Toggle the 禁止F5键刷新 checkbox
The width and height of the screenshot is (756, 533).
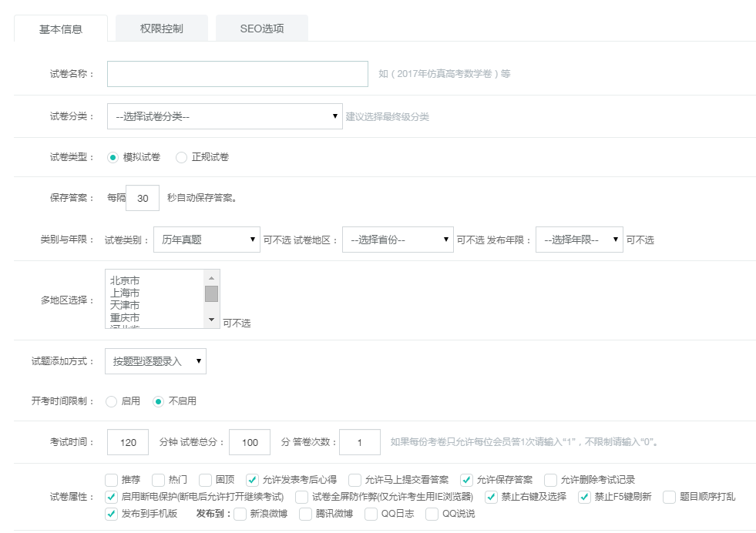click(x=584, y=497)
